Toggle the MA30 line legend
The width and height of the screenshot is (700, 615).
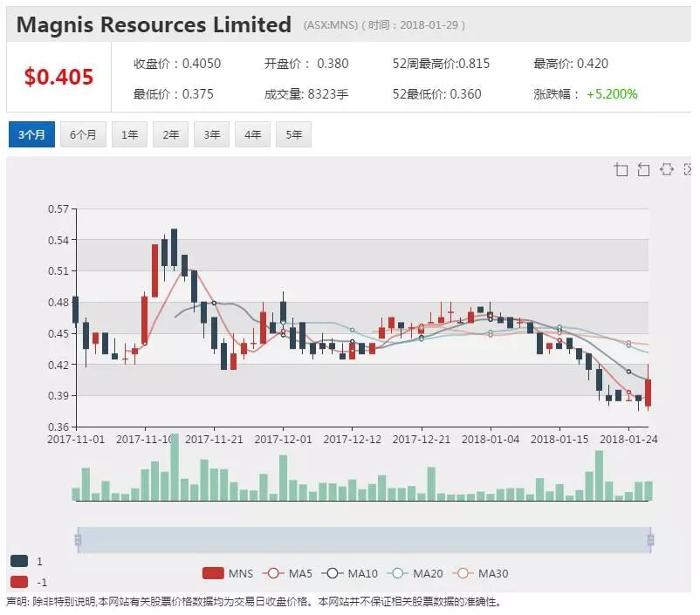click(480, 573)
